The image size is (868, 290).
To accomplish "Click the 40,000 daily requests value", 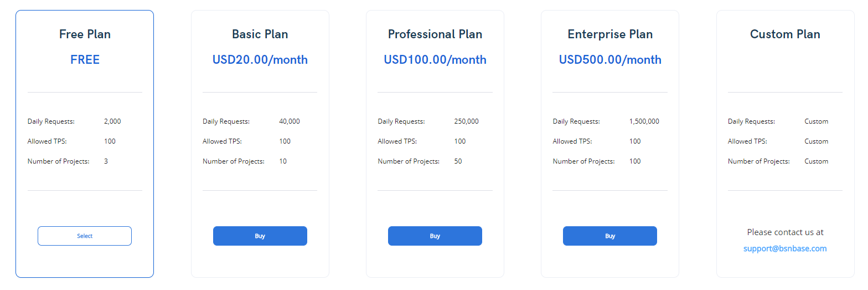I will pos(290,121).
